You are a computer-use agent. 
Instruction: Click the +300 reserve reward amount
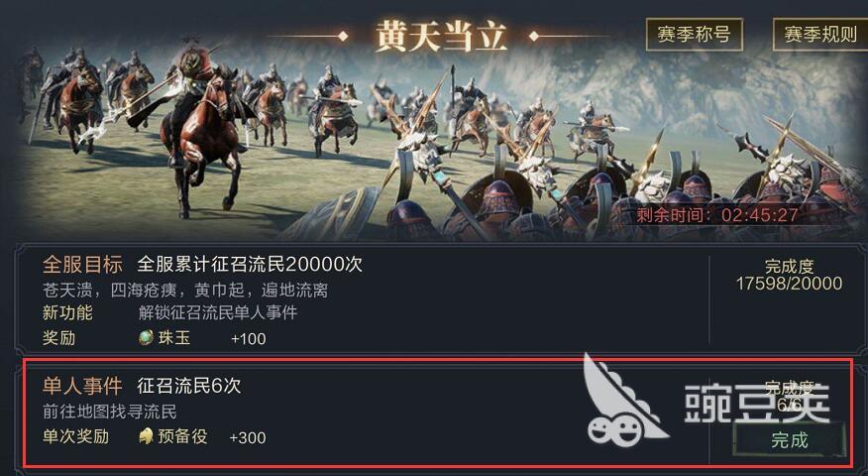[x=248, y=437]
